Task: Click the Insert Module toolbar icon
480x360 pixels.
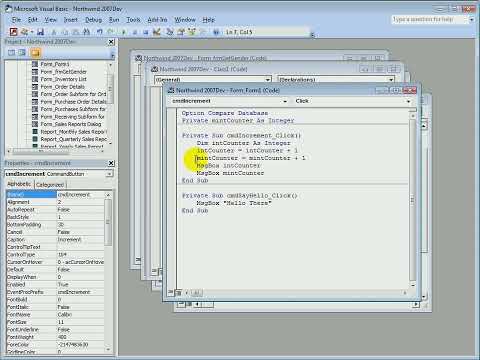Action: click(25, 32)
